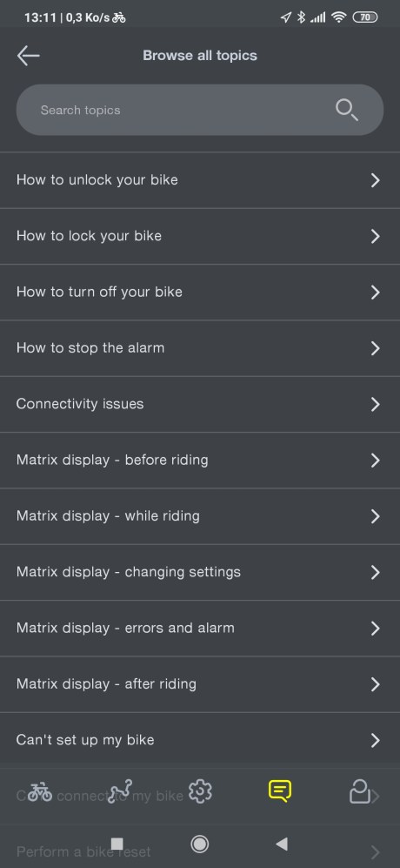Open the account profile icon tab

360,791
